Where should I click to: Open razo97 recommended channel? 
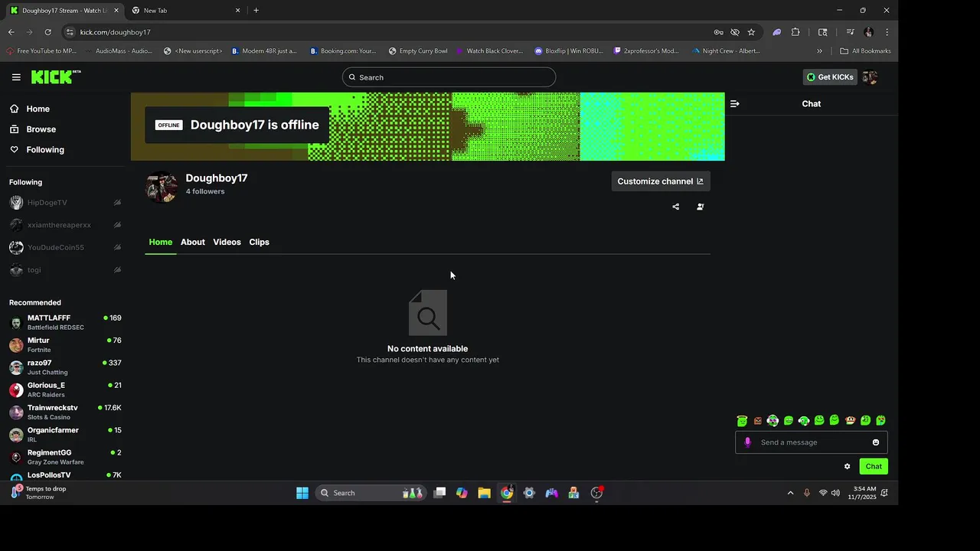pyautogui.click(x=65, y=367)
